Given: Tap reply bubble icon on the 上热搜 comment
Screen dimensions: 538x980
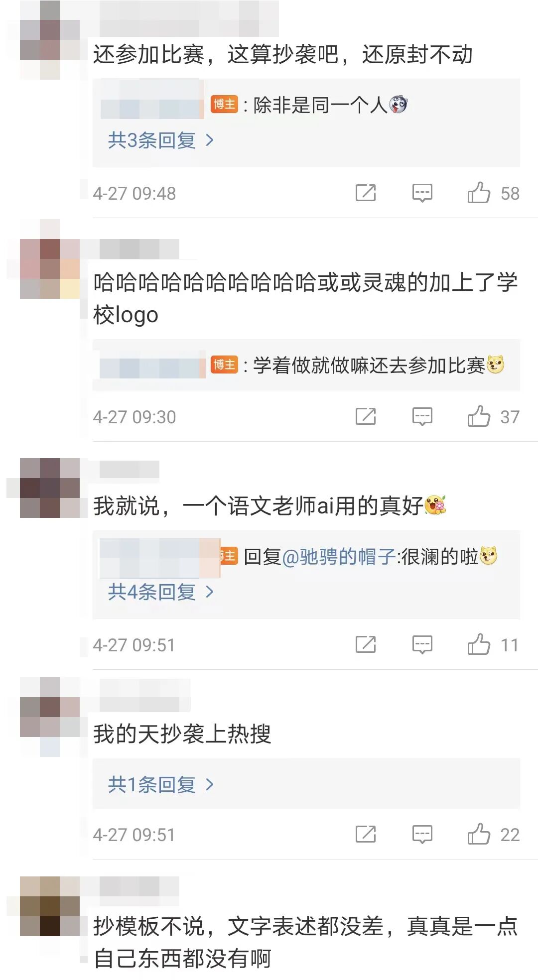Looking at the screenshot, I should [422, 834].
